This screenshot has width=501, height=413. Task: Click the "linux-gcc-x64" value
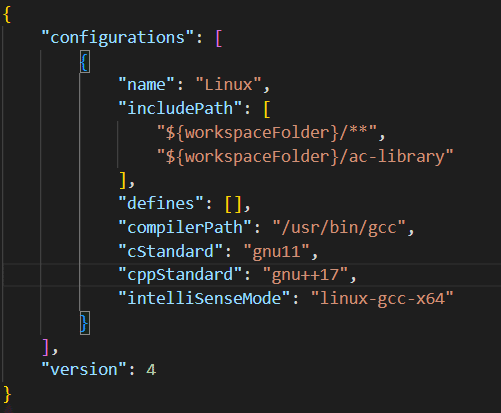pos(382,298)
